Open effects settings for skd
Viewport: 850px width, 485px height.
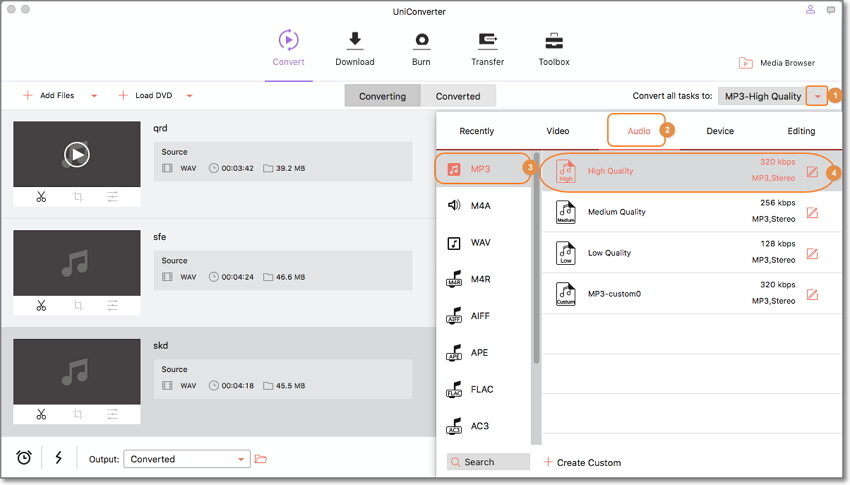pyautogui.click(x=112, y=415)
